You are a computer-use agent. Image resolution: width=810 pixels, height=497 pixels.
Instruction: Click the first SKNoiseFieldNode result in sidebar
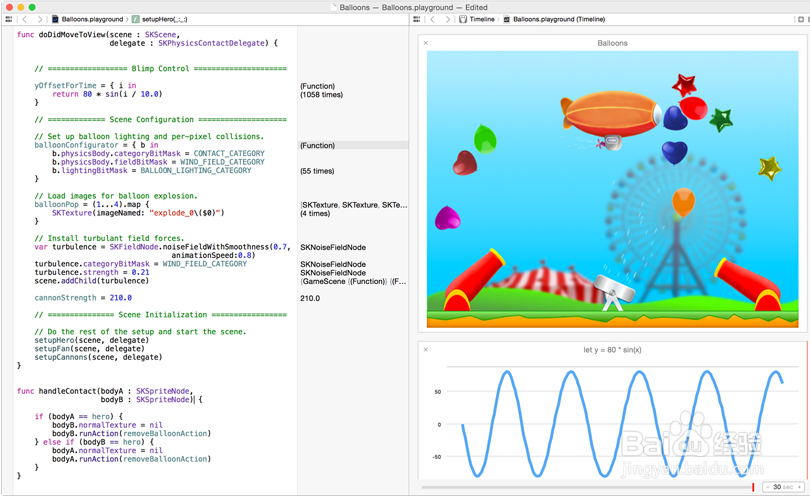point(333,247)
